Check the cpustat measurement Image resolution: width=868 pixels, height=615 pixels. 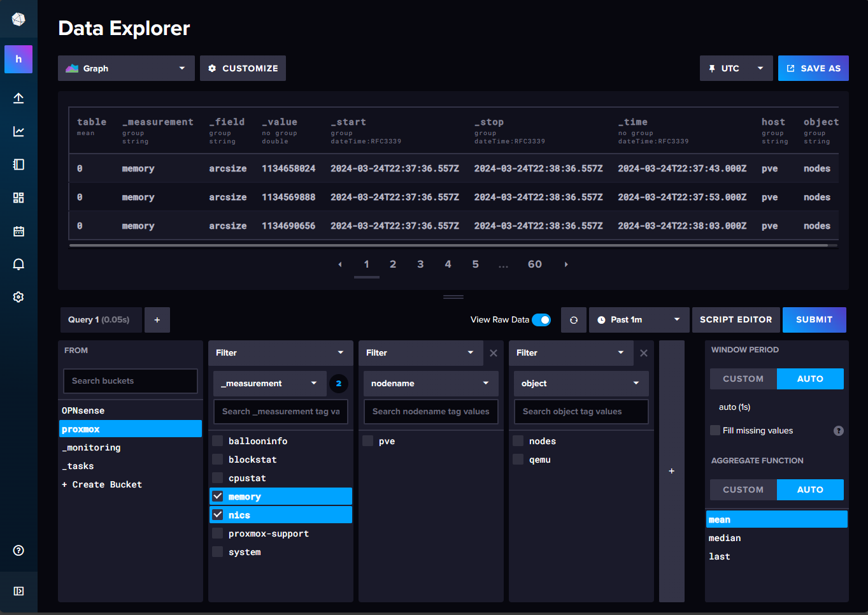[218, 478]
